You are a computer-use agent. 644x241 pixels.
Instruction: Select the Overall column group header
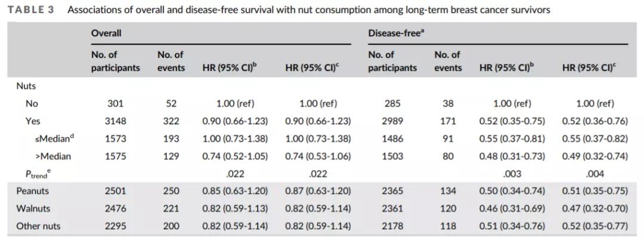tap(106, 33)
